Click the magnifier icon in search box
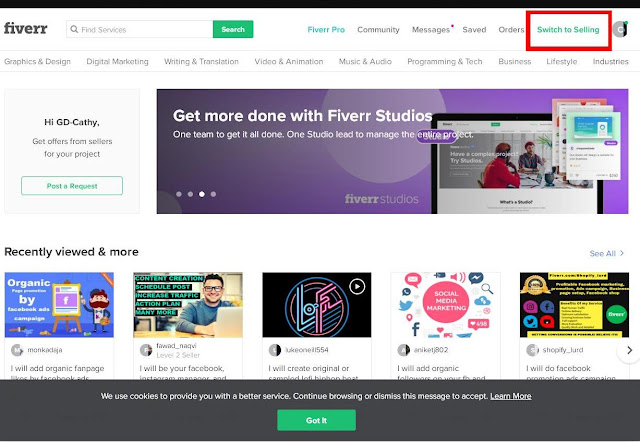Viewport: 640px width, 442px height. pyautogui.click(x=74, y=29)
